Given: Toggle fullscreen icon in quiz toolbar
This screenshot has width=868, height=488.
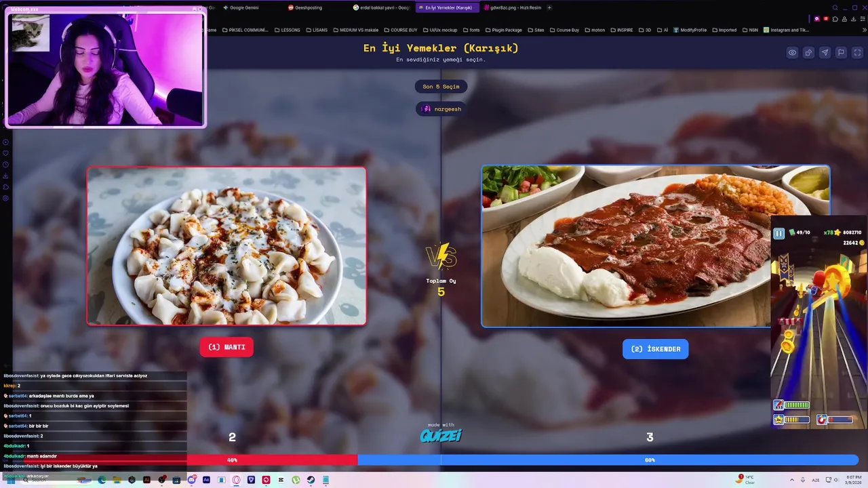Looking at the screenshot, I should coord(857,53).
